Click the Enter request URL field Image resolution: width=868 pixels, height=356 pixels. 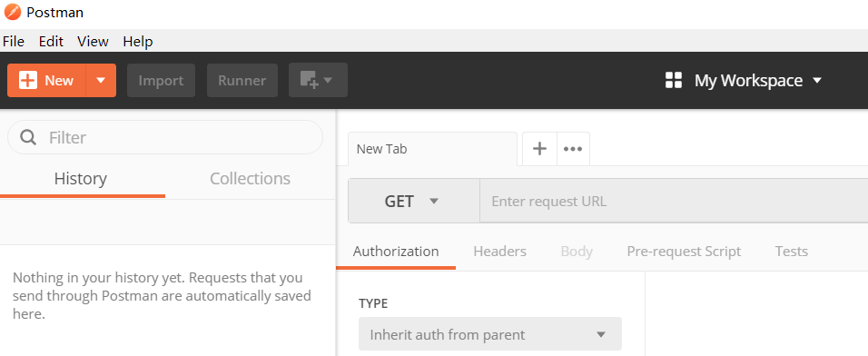pos(674,201)
